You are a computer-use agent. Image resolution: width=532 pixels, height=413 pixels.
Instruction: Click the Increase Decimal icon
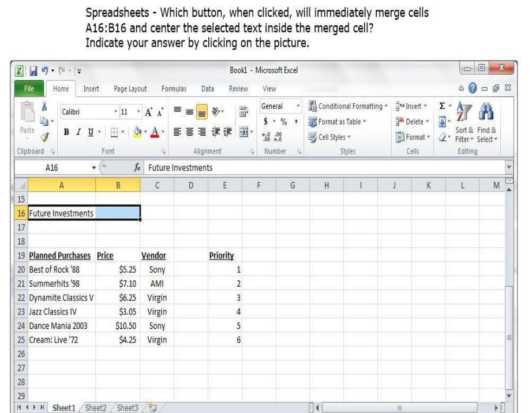point(266,137)
